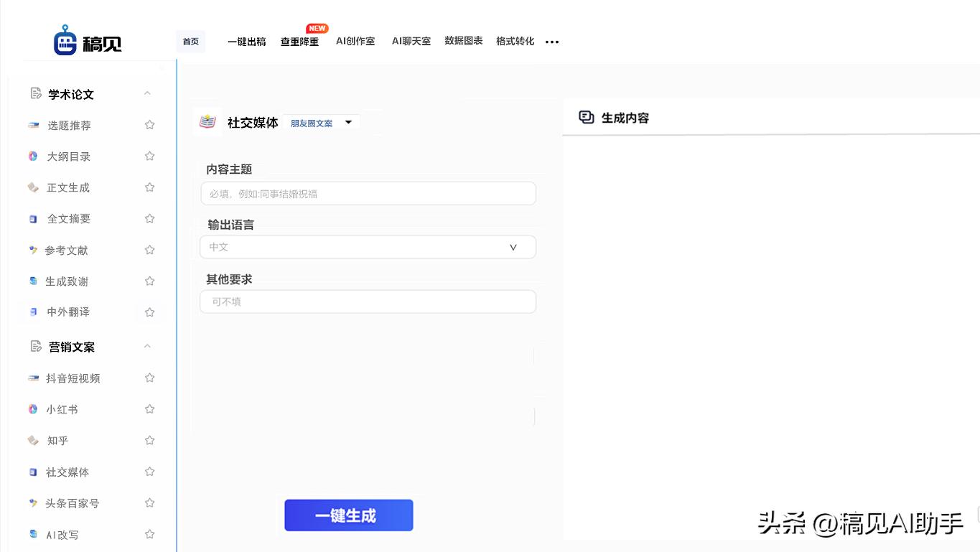Image resolution: width=980 pixels, height=552 pixels.
Task: Collapse the 学术论文 section
Action: tap(147, 93)
